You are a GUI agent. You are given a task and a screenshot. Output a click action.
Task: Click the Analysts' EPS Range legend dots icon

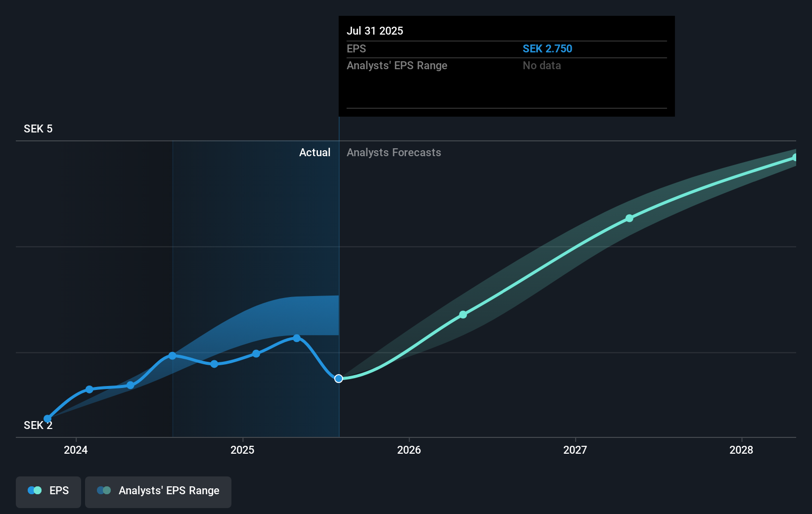[x=104, y=490]
